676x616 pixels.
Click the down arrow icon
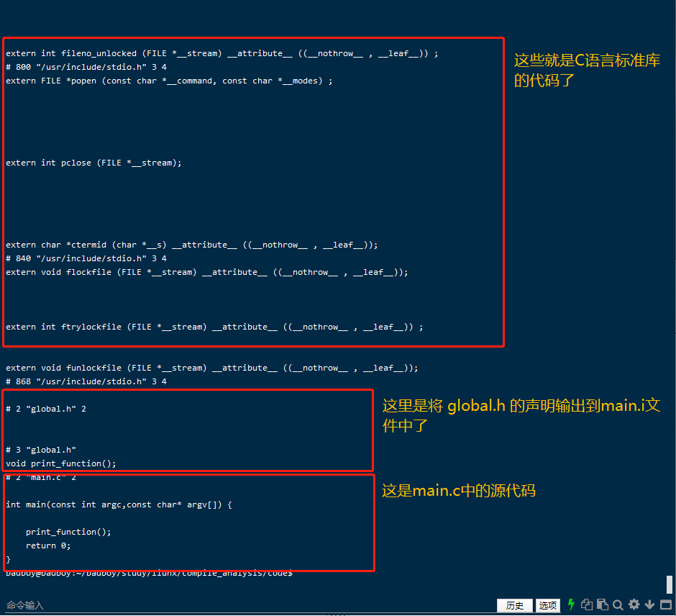pyautogui.click(x=649, y=604)
